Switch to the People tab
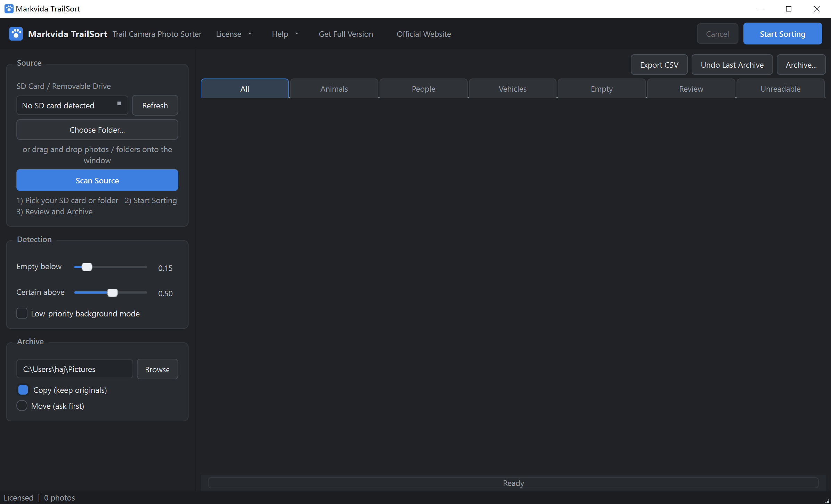The image size is (831, 504). coord(423,89)
